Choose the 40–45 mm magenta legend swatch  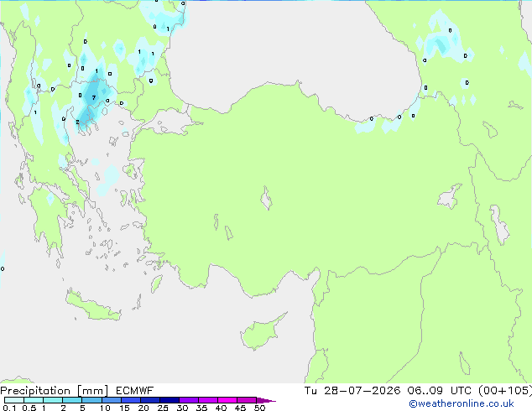coord(227,400)
